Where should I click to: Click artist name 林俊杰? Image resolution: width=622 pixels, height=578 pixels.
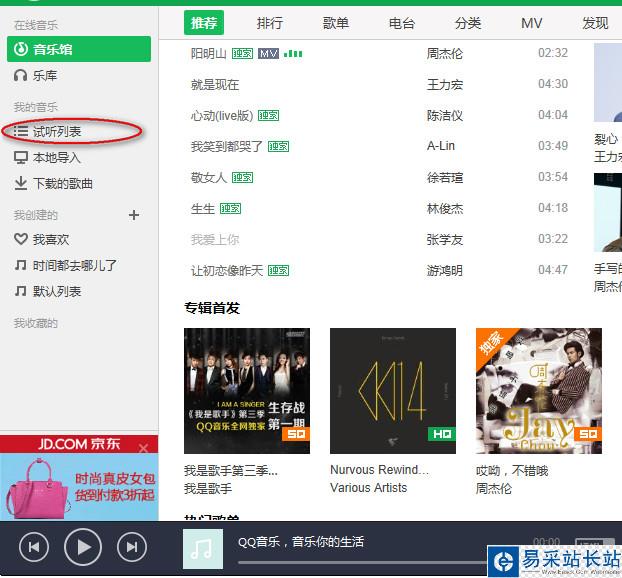pyautogui.click(x=445, y=208)
